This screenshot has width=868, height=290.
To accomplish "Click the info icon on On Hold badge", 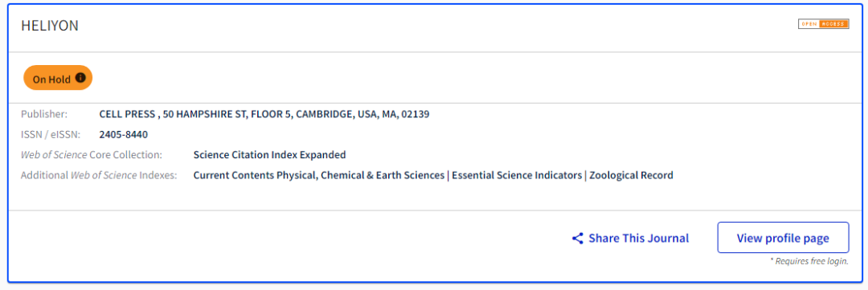I will coord(80,78).
